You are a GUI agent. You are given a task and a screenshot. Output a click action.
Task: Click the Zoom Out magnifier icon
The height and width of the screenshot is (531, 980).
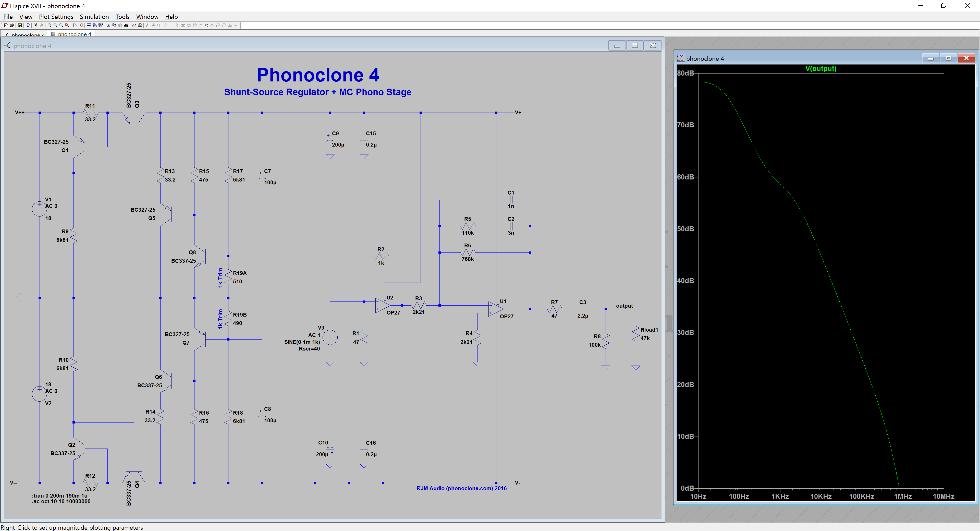[x=61, y=26]
